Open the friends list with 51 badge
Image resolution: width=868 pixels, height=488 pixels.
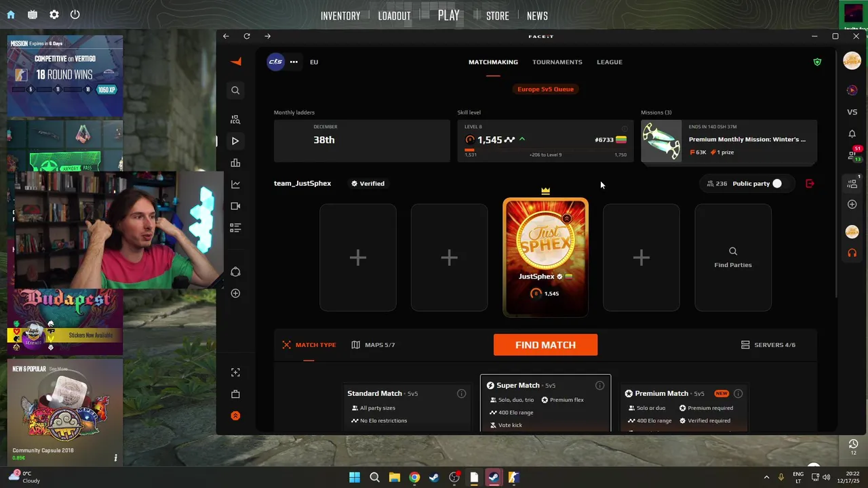click(x=854, y=155)
